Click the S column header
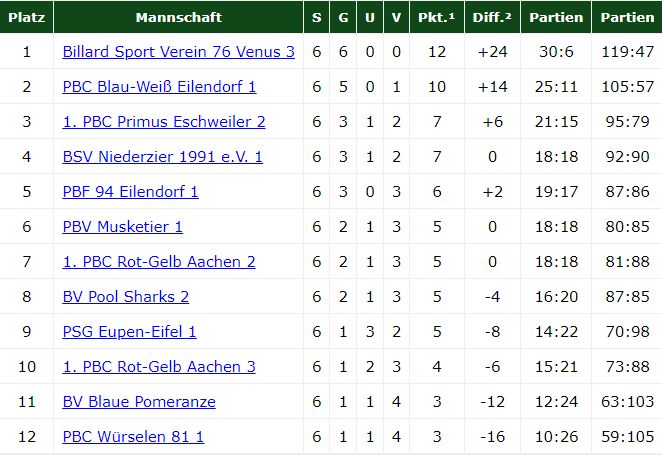The height and width of the screenshot is (455, 662). [x=317, y=17]
